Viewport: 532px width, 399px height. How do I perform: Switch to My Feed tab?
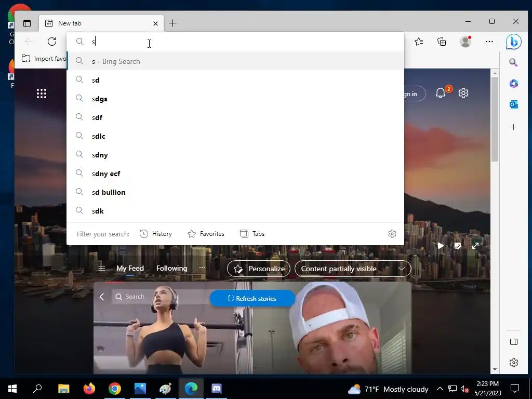[130, 269]
